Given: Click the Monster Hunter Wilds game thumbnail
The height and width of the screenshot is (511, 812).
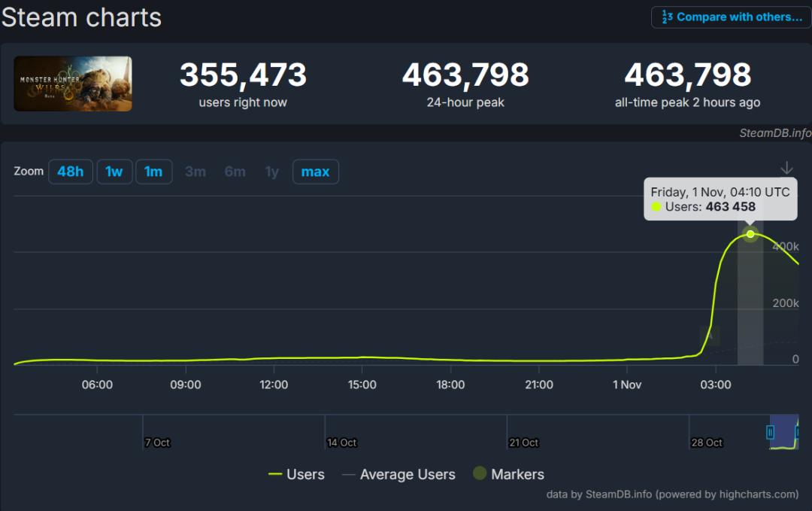Looking at the screenshot, I should tap(73, 84).
